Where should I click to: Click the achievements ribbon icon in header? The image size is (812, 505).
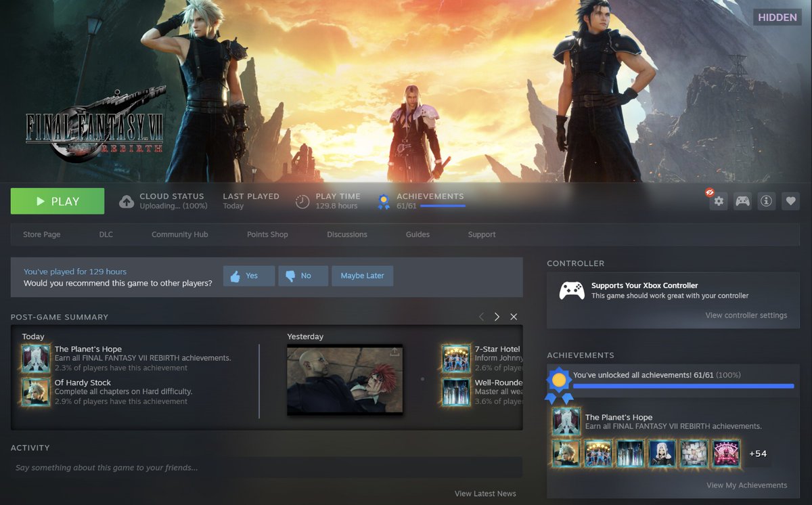(384, 202)
